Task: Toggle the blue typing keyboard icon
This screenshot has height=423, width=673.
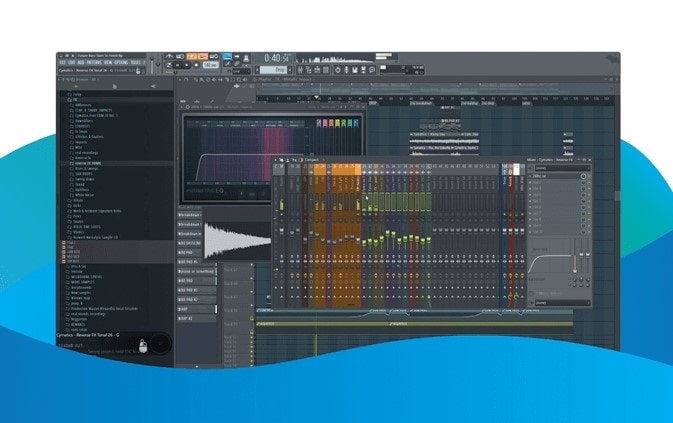Action: coord(227,56)
